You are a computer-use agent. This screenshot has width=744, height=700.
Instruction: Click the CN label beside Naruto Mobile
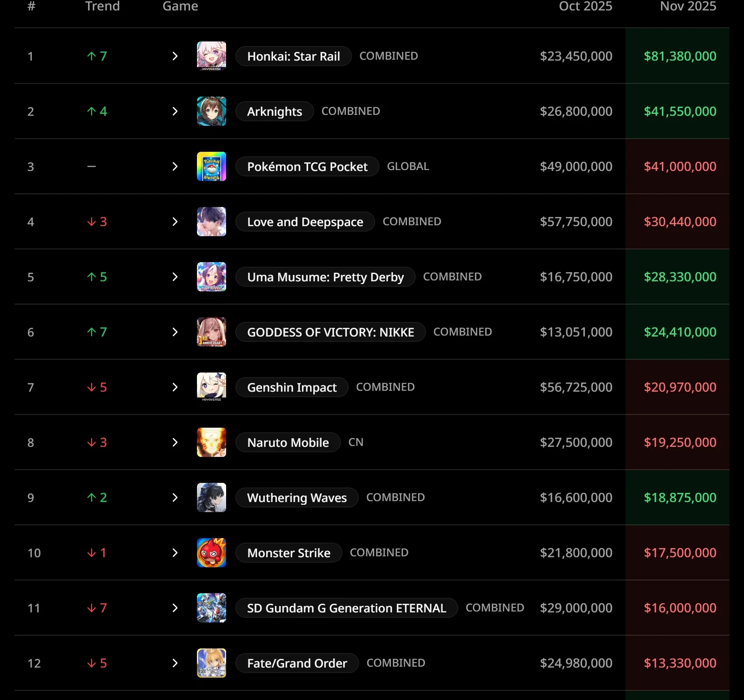tap(356, 442)
